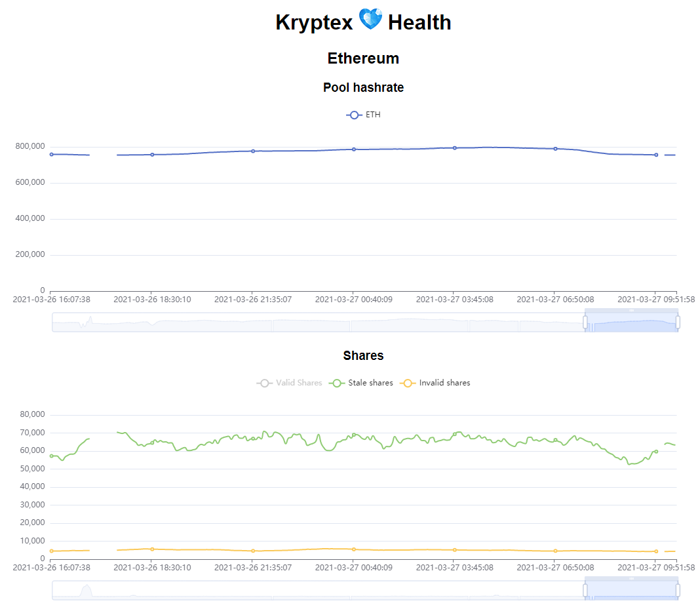
Task: Select invalid shares point at 2021-03-26 18:30:10
Action: click(x=152, y=549)
